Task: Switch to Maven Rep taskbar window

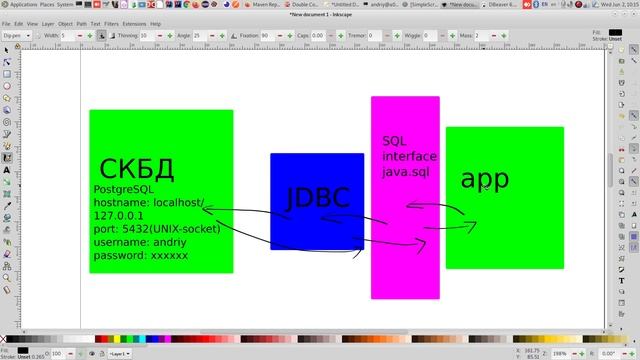Action: pos(263,4)
